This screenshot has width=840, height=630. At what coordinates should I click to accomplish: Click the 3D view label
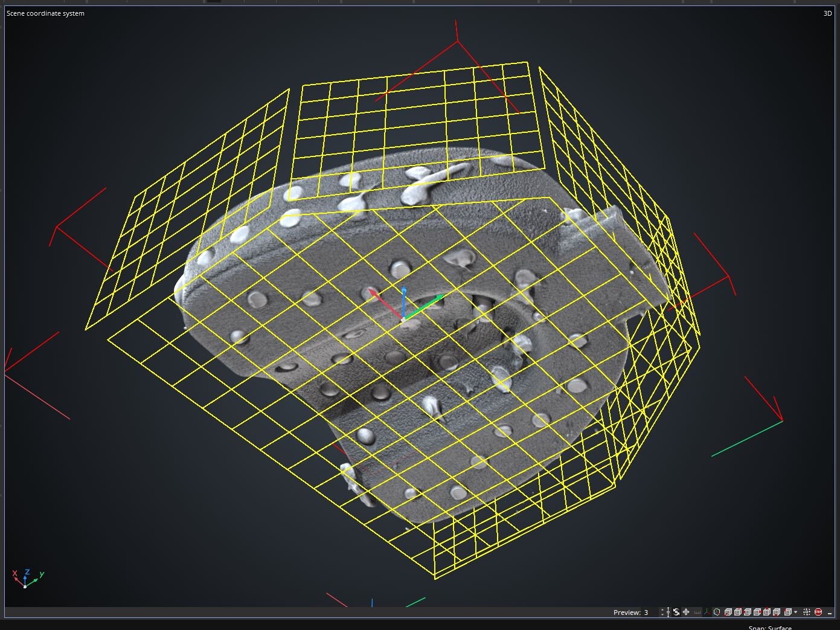click(x=827, y=13)
